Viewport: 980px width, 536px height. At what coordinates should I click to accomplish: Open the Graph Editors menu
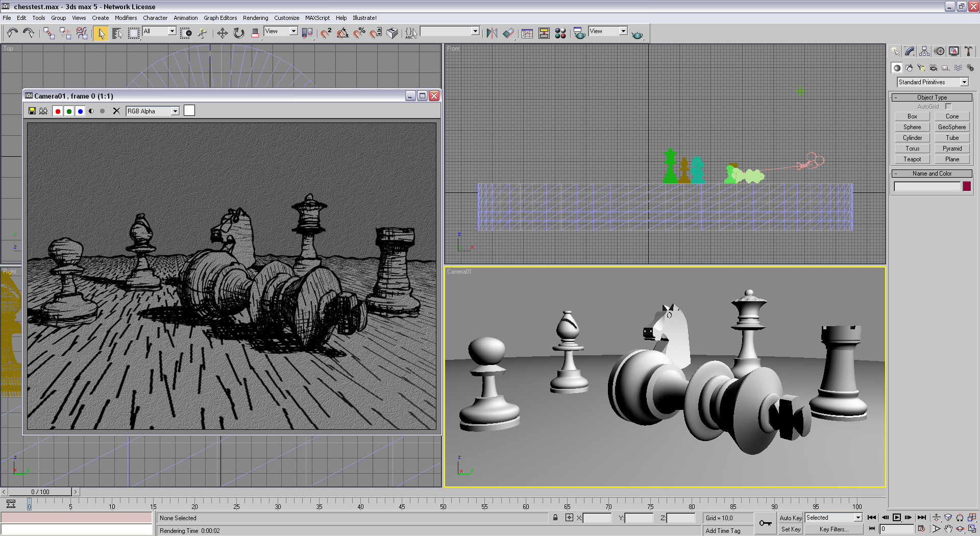pyautogui.click(x=220, y=18)
